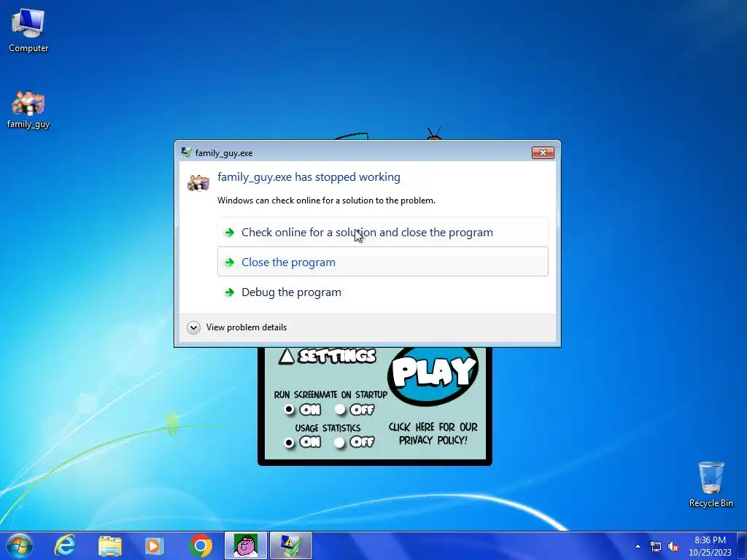The width and height of the screenshot is (747, 560).
Task: Turn Usage Statistics ON
Action: [289, 443]
